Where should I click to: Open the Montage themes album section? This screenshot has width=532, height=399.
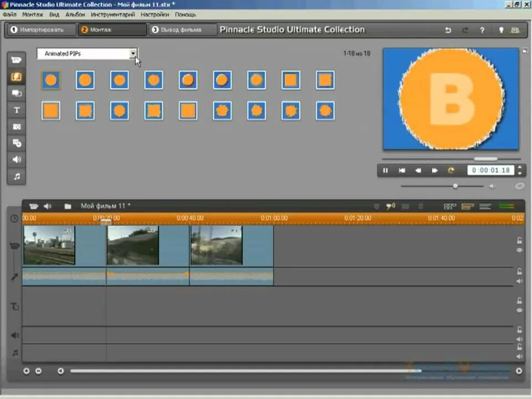coord(16,93)
